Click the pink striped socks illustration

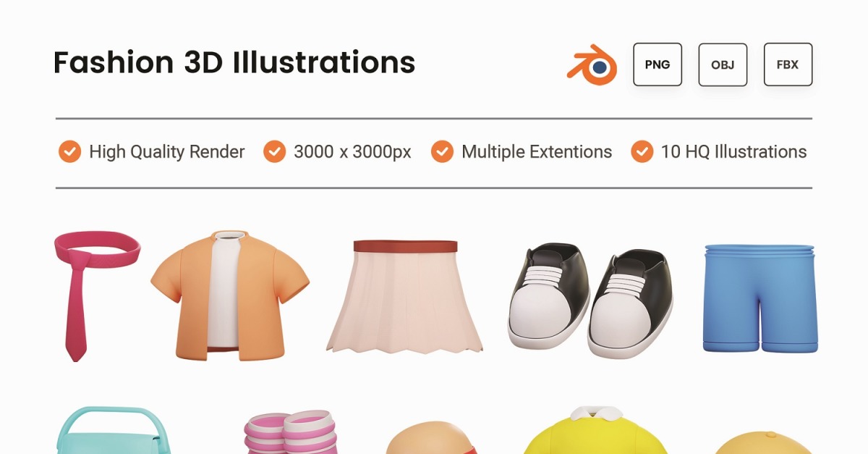pyautogui.click(x=289, y=432)
